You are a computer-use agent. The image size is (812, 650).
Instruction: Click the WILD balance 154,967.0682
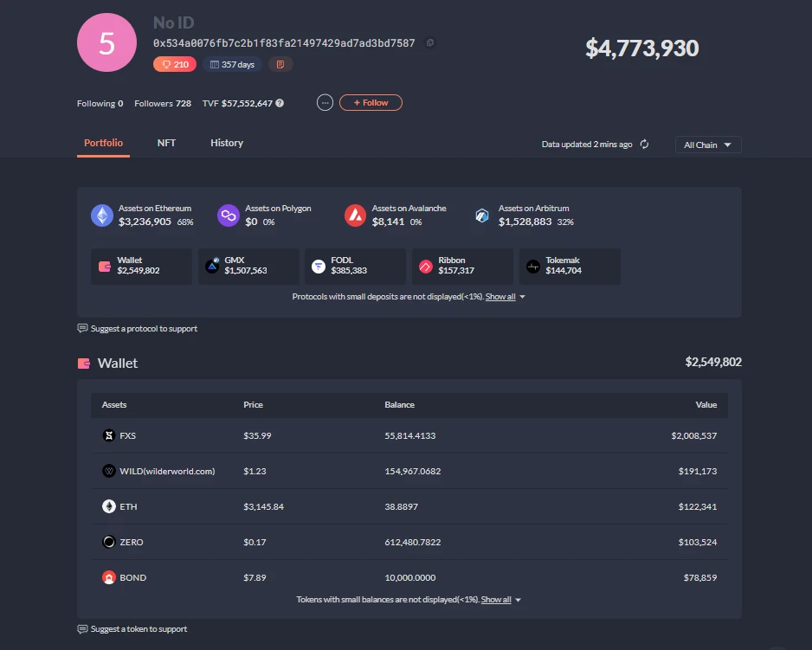coord(413,472)
